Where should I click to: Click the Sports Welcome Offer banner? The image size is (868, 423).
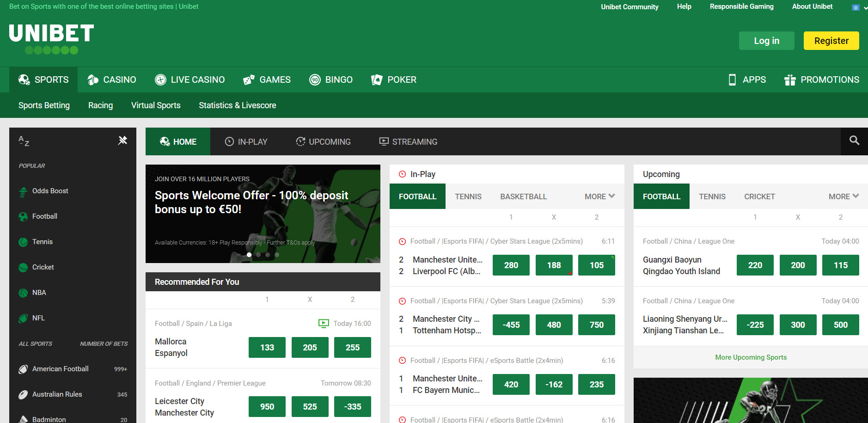click(263, 214)
